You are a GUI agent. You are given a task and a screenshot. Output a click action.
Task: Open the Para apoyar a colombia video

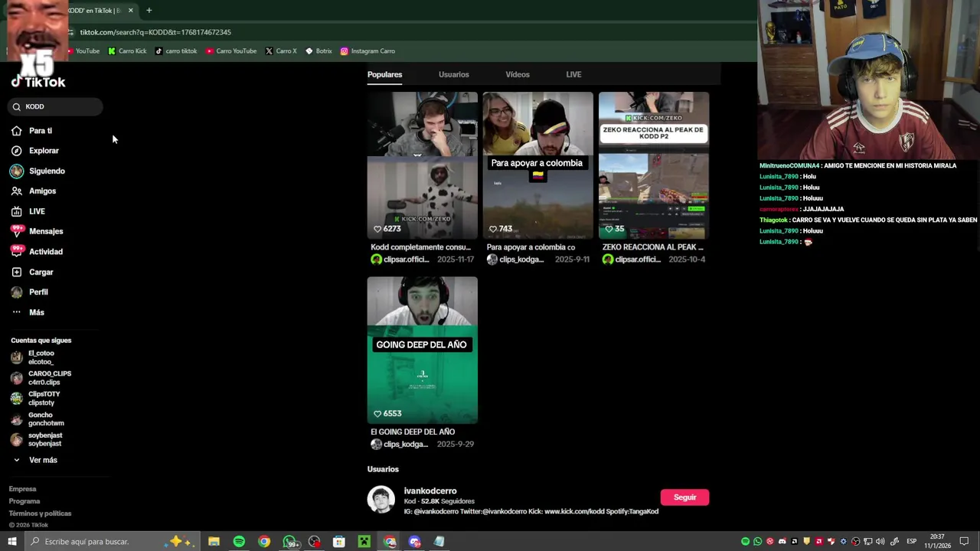pos(537,165)
